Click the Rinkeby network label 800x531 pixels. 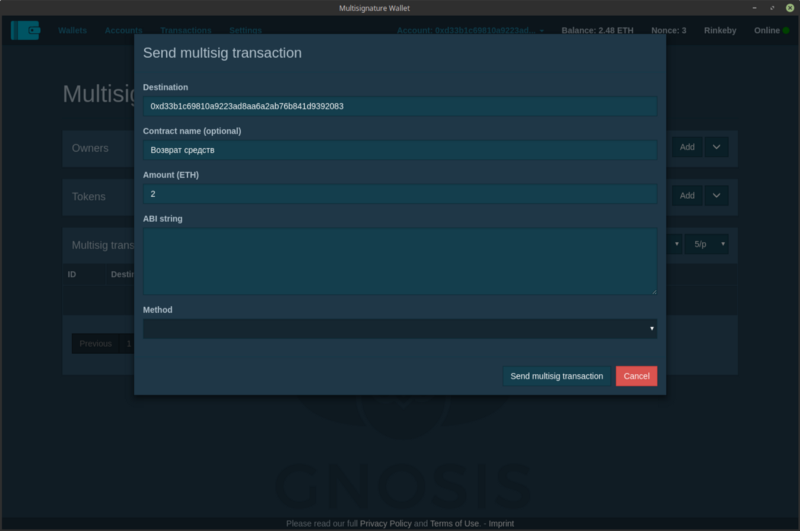click(720, 30)
